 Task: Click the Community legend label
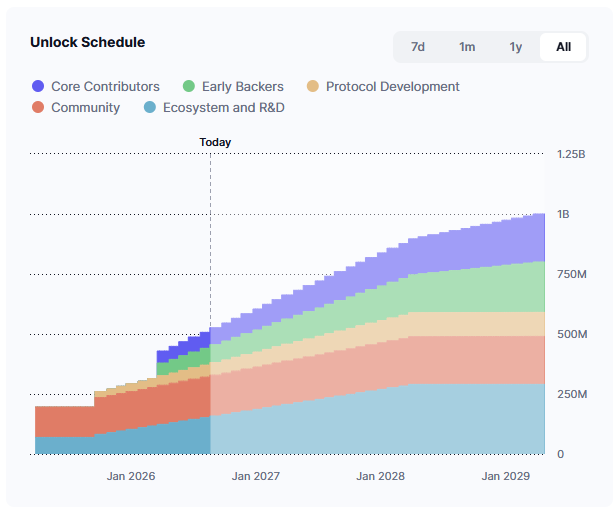86,108
